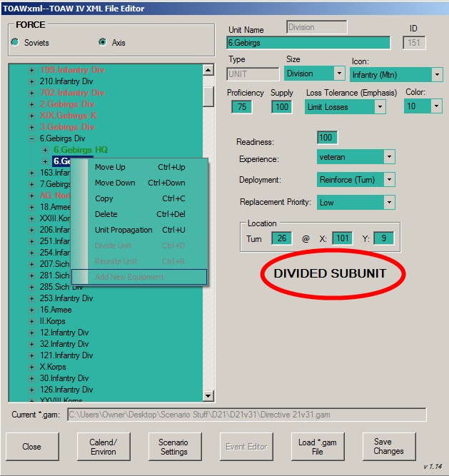Open the Experience dropdown showing veteran

click(x=355, y=157)
